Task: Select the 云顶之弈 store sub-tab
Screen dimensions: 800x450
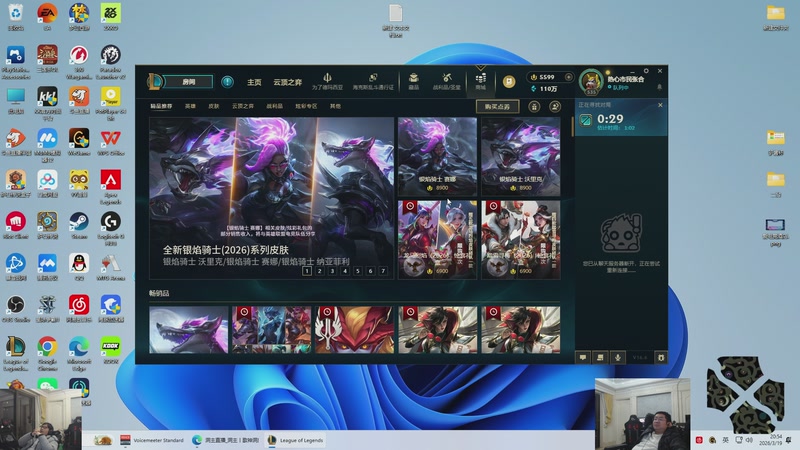Action: [243, 106]
